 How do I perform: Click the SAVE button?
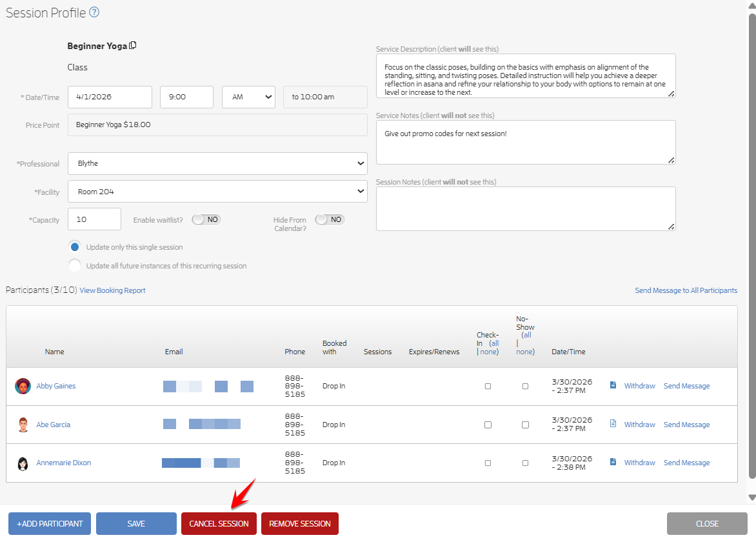136,524
